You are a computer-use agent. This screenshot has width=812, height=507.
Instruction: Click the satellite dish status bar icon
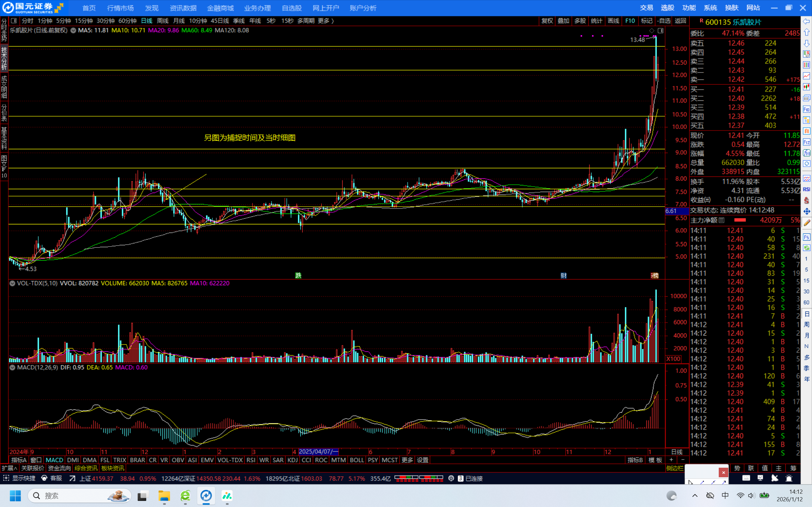click(775, 478)
